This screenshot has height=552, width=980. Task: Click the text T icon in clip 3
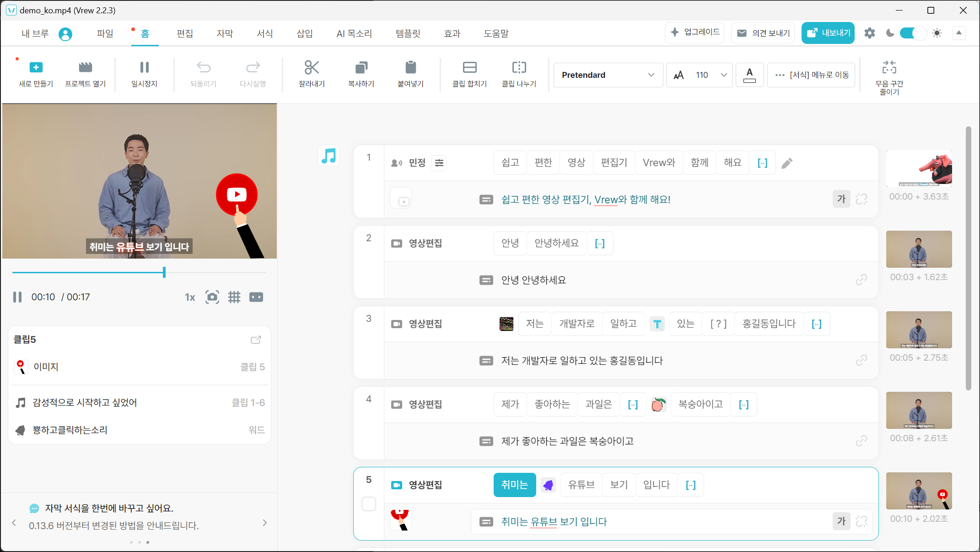(657, 324)
